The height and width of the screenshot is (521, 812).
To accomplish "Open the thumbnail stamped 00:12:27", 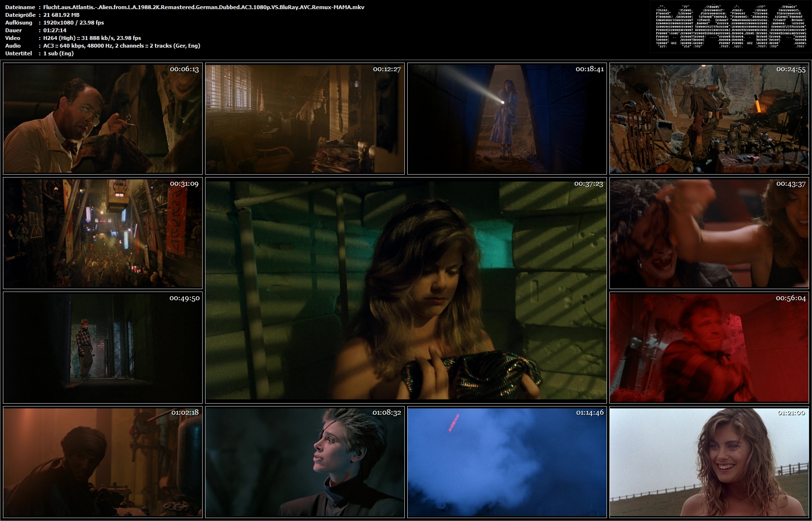I will (305, 118).
